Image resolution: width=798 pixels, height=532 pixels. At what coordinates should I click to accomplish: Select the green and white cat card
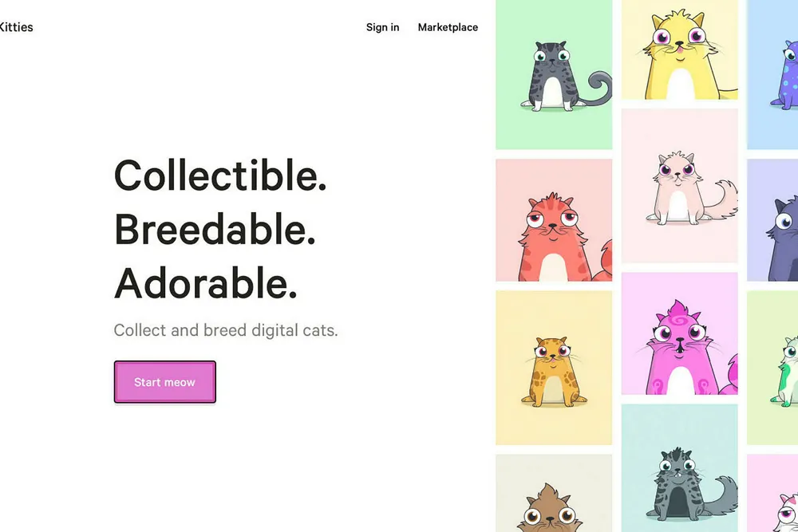coord(772,368)
